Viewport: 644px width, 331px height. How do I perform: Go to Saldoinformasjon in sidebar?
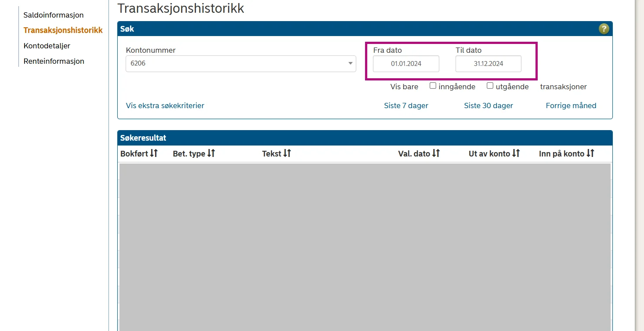tap(54, 15)
